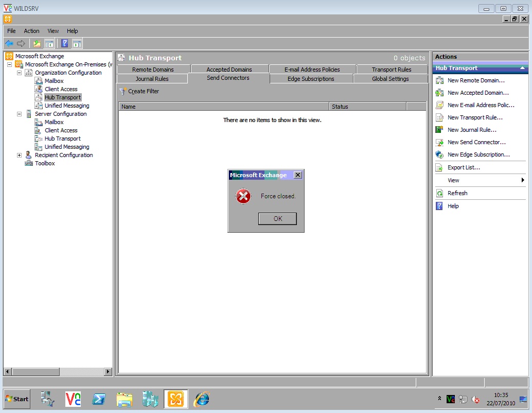Click the Create Filter funnel icon
532x413 pixels.
tap(122, 91)
